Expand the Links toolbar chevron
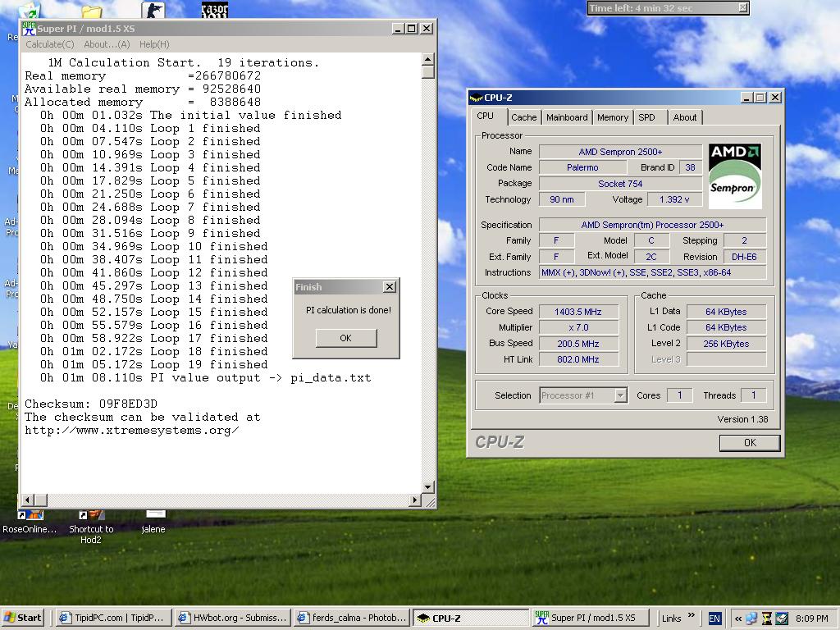This screenshot has height=630, width=840. [691, 615]
